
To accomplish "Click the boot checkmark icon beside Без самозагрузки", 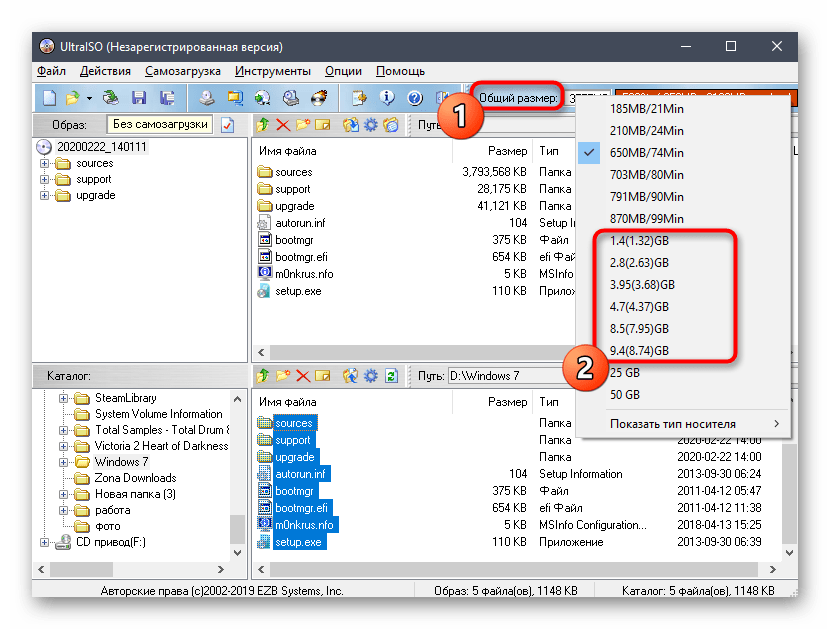I will click(x=227, y=125).
